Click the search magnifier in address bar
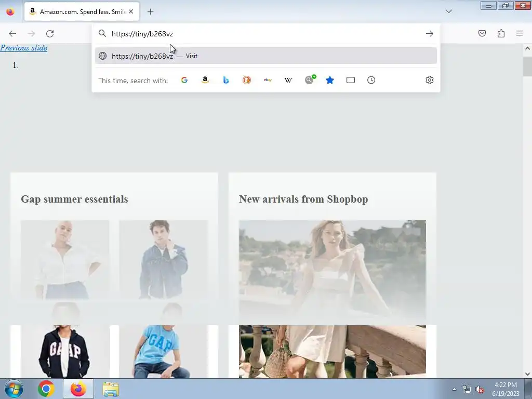532x399 pixels. (x=102, y=33)
